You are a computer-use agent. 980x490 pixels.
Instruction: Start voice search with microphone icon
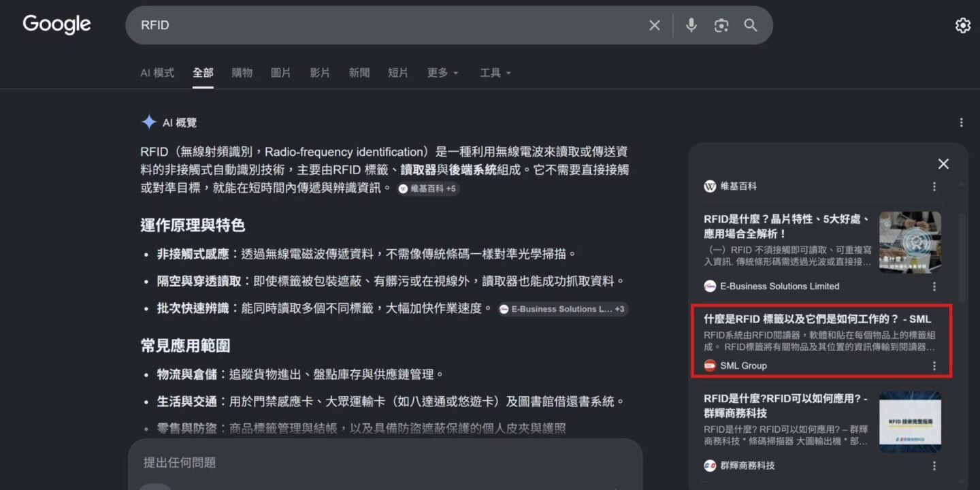[691, 25]
